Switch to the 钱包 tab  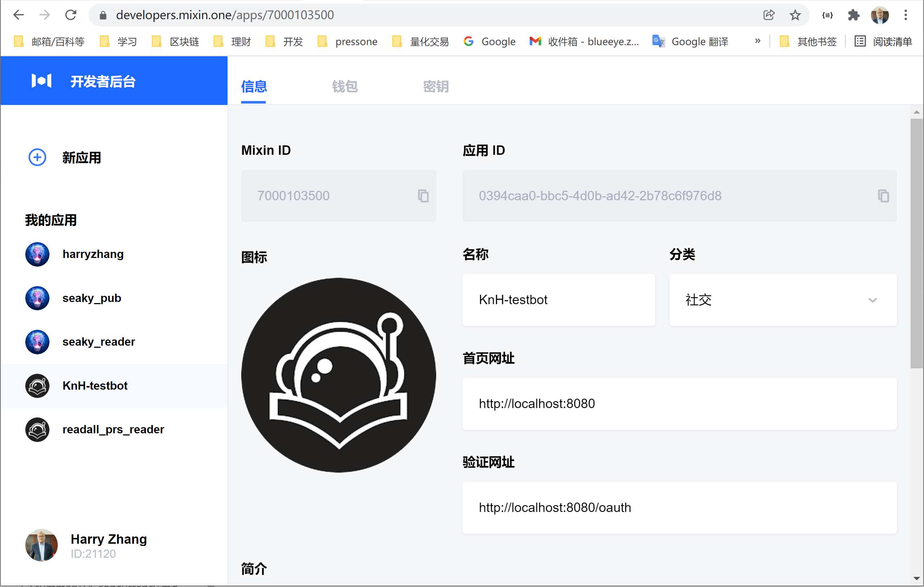[x=344, y=86]
